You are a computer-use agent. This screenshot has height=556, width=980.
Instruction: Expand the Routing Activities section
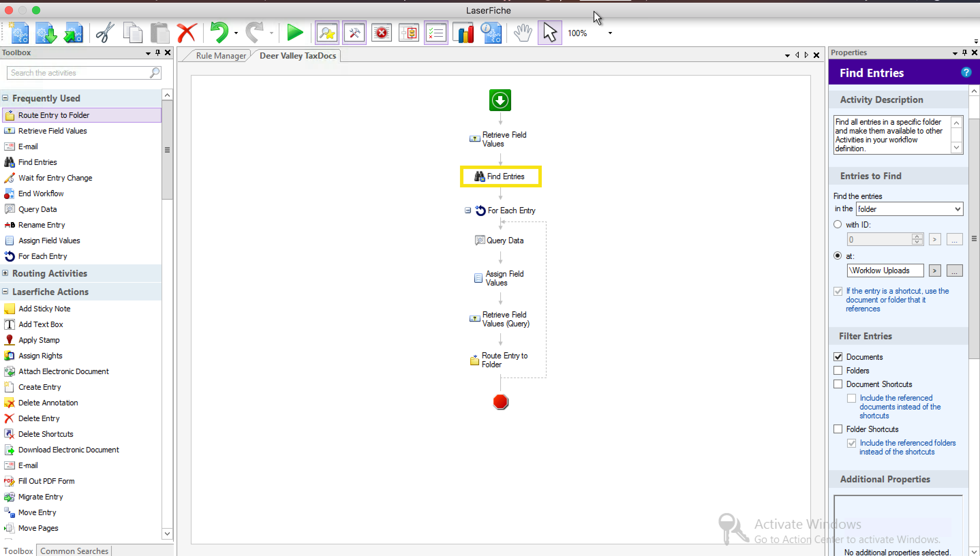point(5,273)
